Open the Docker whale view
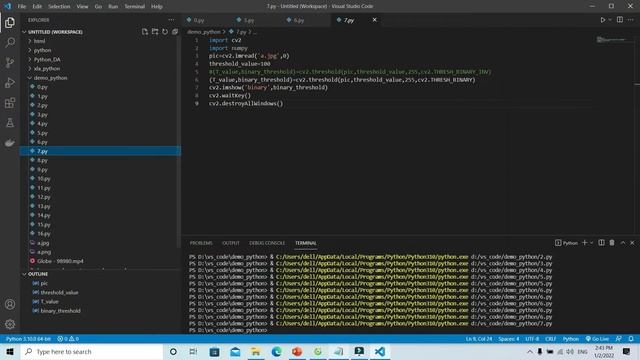This screenshot has height=360, width=640. [10, 142]
